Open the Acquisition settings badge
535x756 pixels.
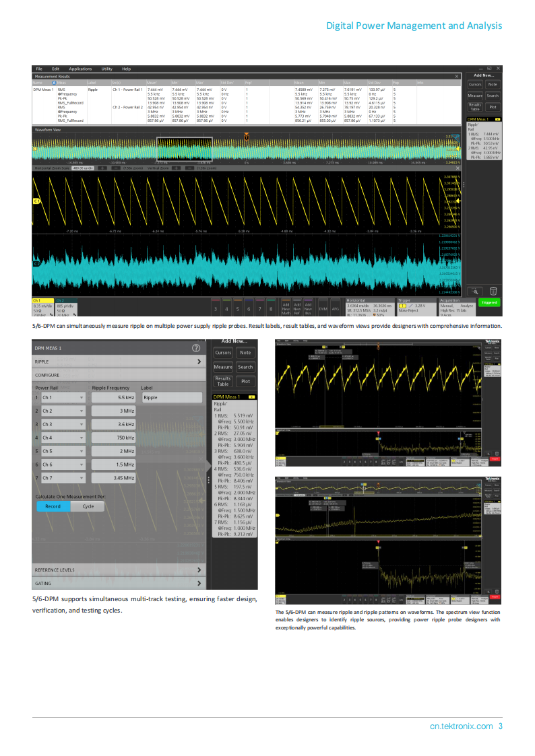tap(457, 307)
